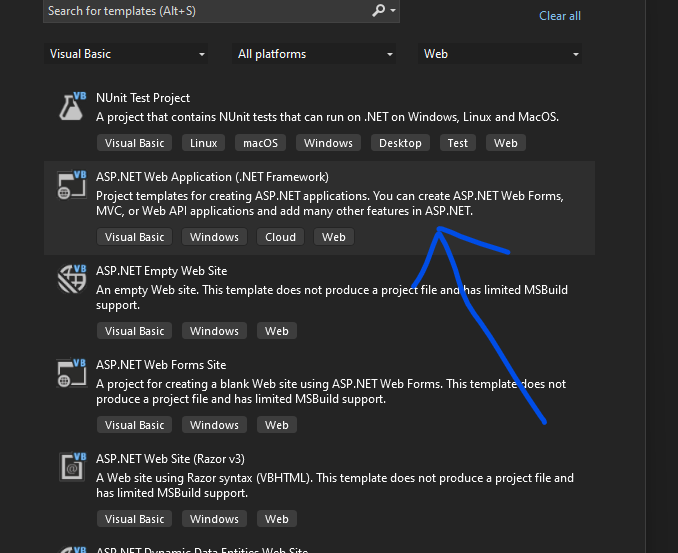Open the Web project type dropdown
Image resolution: width=678 pixels, height=553 pixels.
500,54
